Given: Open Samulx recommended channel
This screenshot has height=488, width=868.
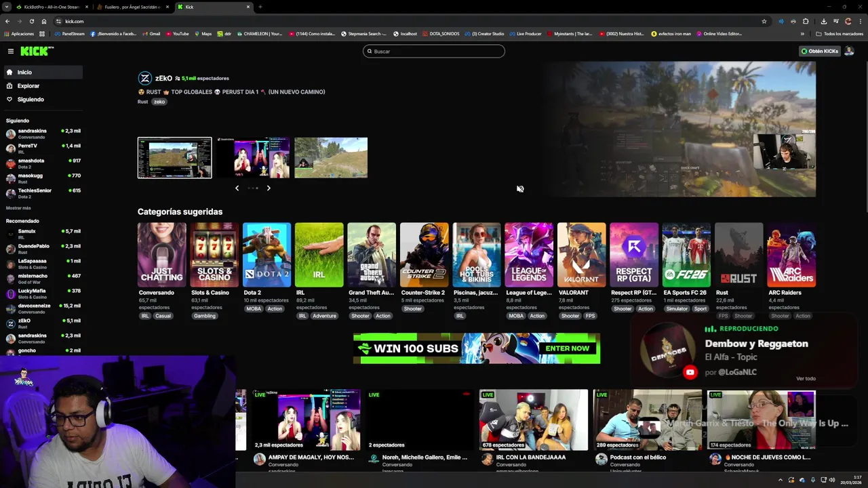Looking at the screenshot, I should 43,234.
